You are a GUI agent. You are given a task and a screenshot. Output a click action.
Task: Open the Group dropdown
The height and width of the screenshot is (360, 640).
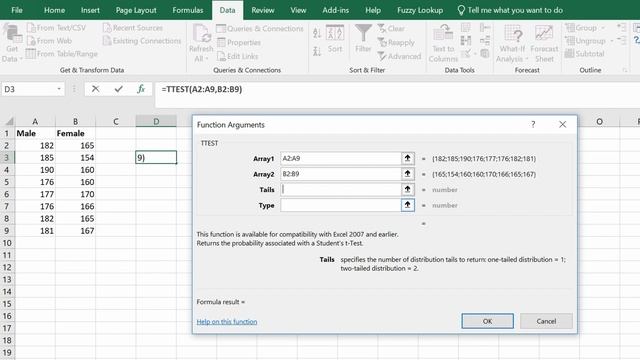pos(584,28)
